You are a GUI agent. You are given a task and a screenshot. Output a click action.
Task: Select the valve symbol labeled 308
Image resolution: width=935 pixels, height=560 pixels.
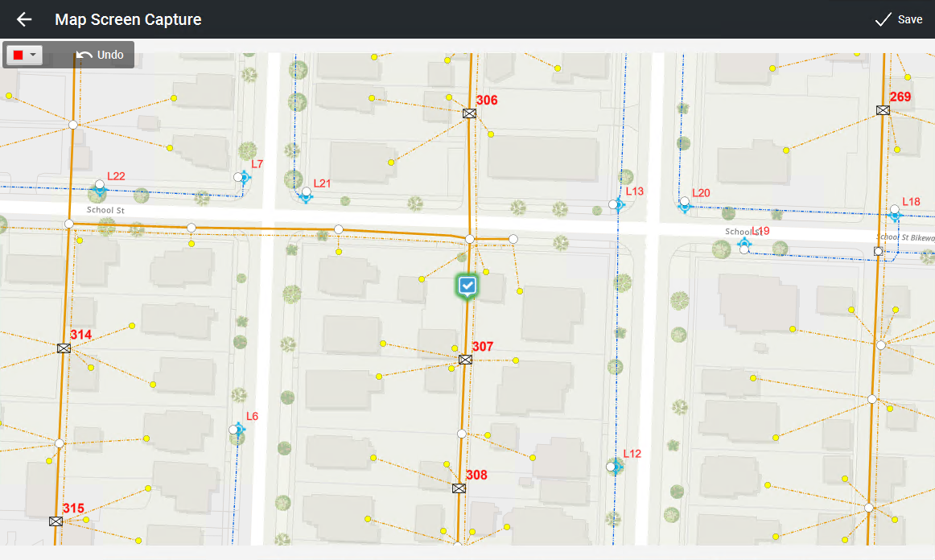click(x=459, y=488)
